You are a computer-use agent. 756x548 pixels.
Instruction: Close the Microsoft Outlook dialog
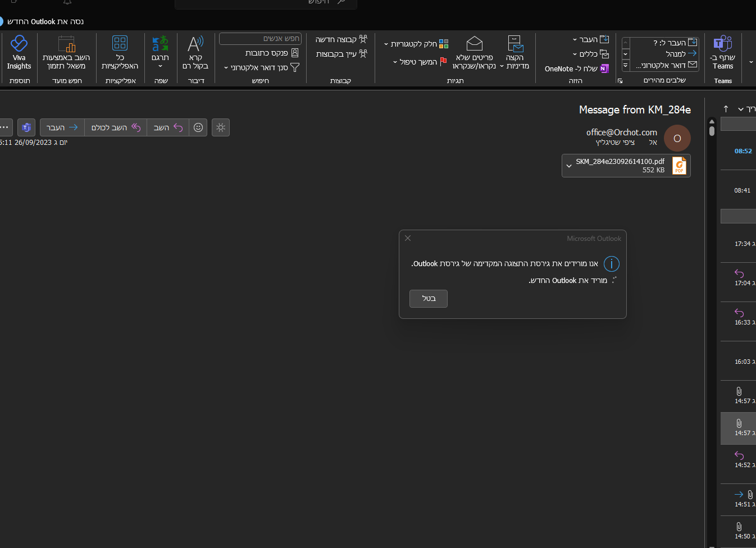pyautogui.click(x=408, y=238)
